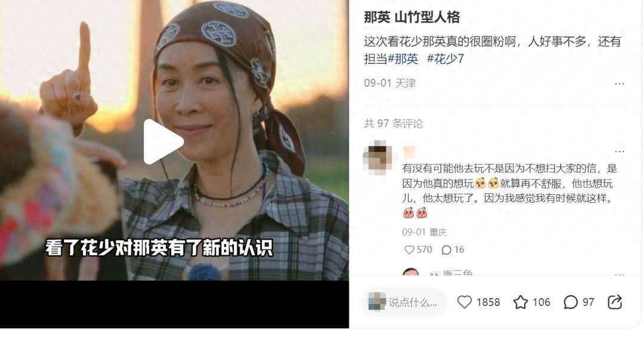The height and width of the screenshot is (341, 644).
Task: Open the first comment's three-dot options
Action: pos(620,151)
